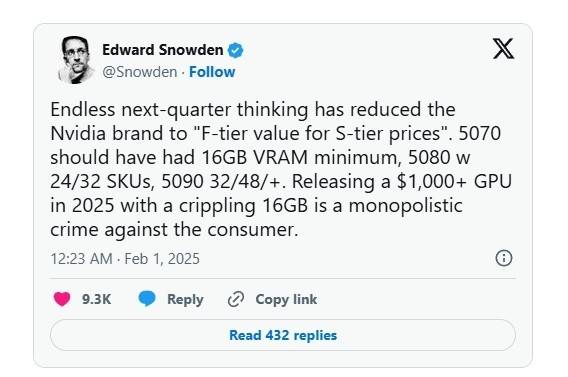
Task: Open the 12:23 AM time link
Action: [x=82, y=259]
